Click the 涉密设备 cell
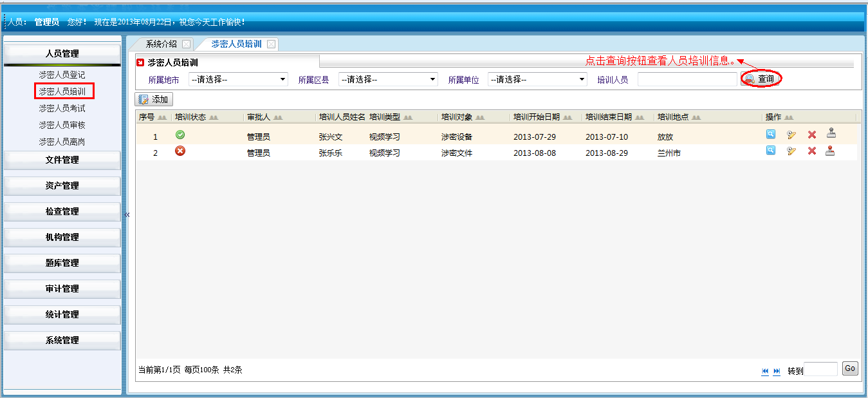Screen dimensions: 868x398 point(457,137)
